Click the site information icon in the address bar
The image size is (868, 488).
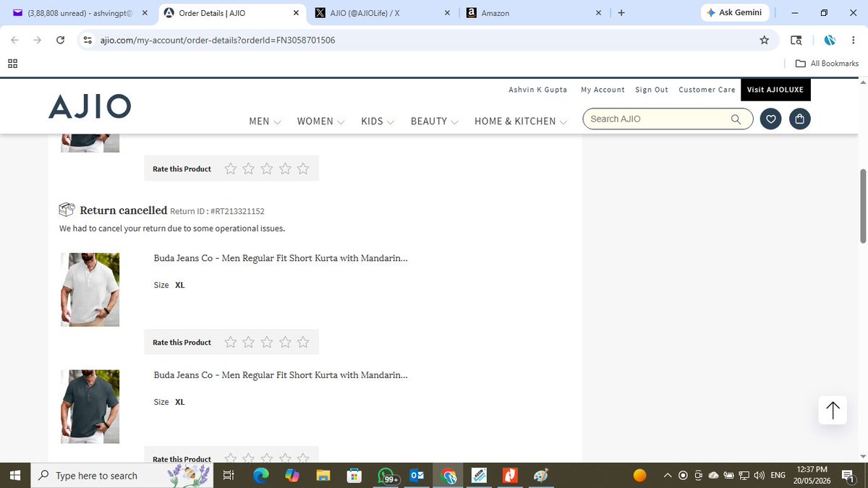point(88,40)
